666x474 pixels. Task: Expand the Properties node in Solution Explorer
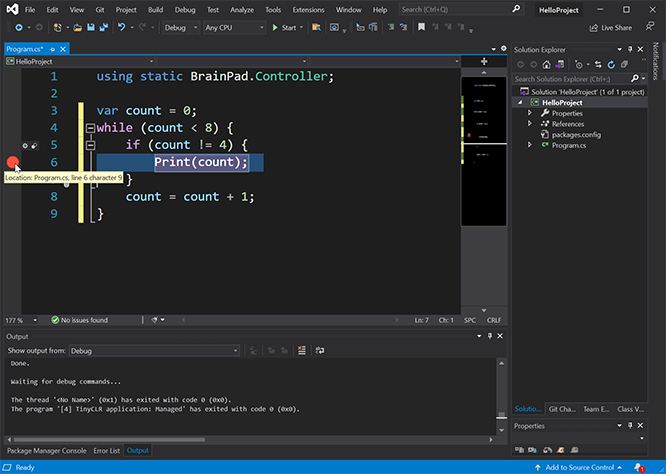(530, 113)
